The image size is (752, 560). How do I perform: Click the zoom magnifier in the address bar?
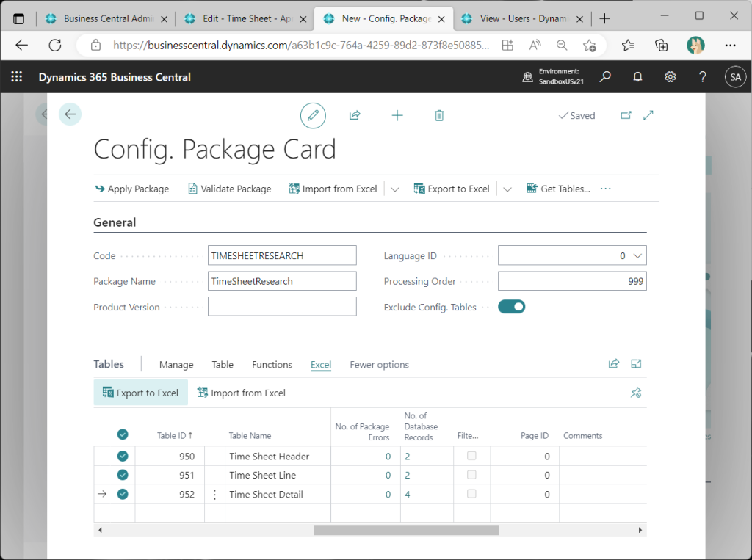coord(562,46)
